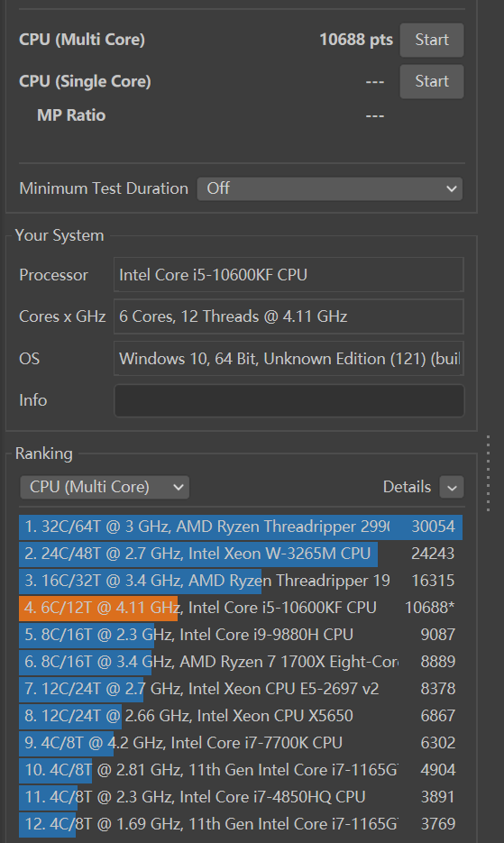This screenshot has width=504, height=843.
Task: Select ranking row Intel Core i7-7700K CPU
Action: click(x=241, y=743)
